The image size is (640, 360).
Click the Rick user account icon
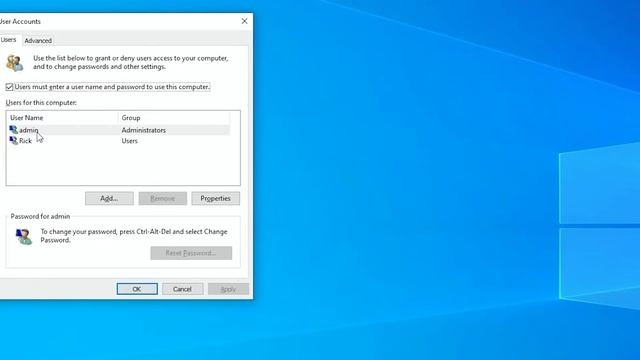pyautogui.click(x=13, y=141)
